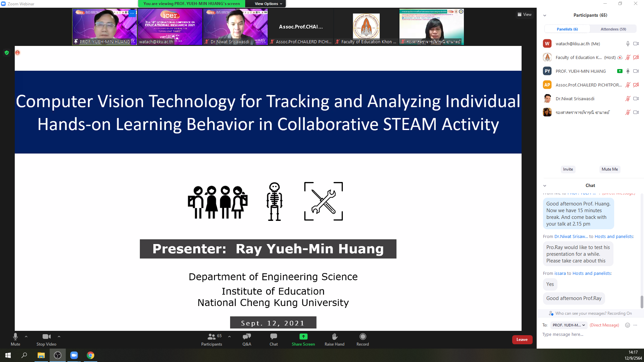Stop Video camera toggle

[46, 337]
